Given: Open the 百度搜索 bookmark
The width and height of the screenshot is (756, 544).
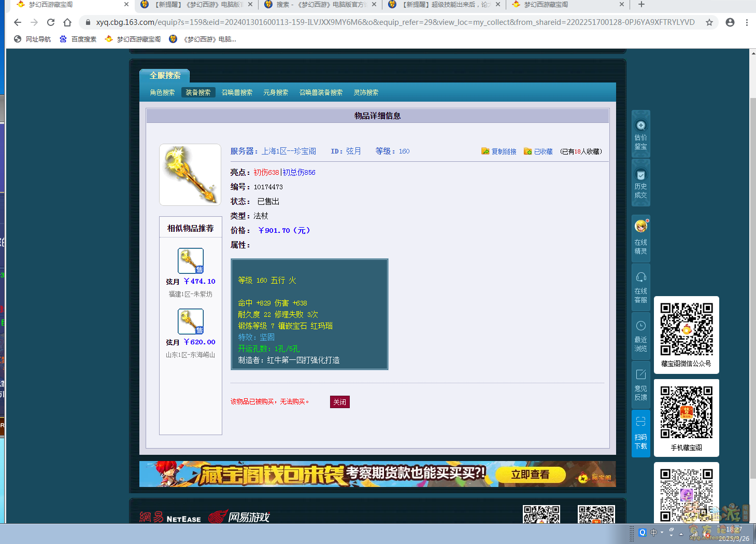Looking at the screenshot, I should coord(78,39).
